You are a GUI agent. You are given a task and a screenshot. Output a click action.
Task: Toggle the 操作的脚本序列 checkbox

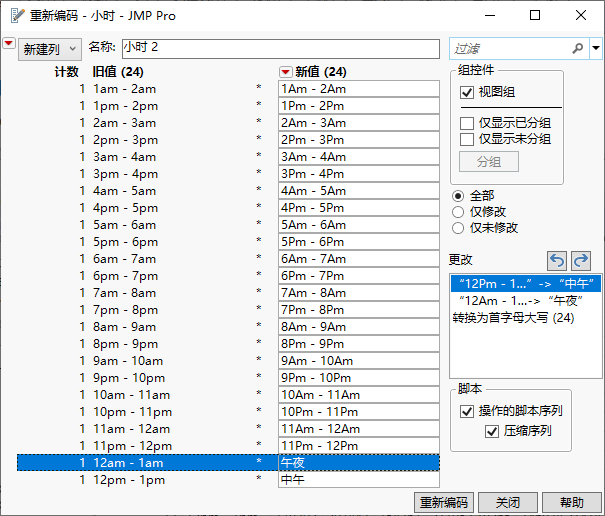point(467,411)
